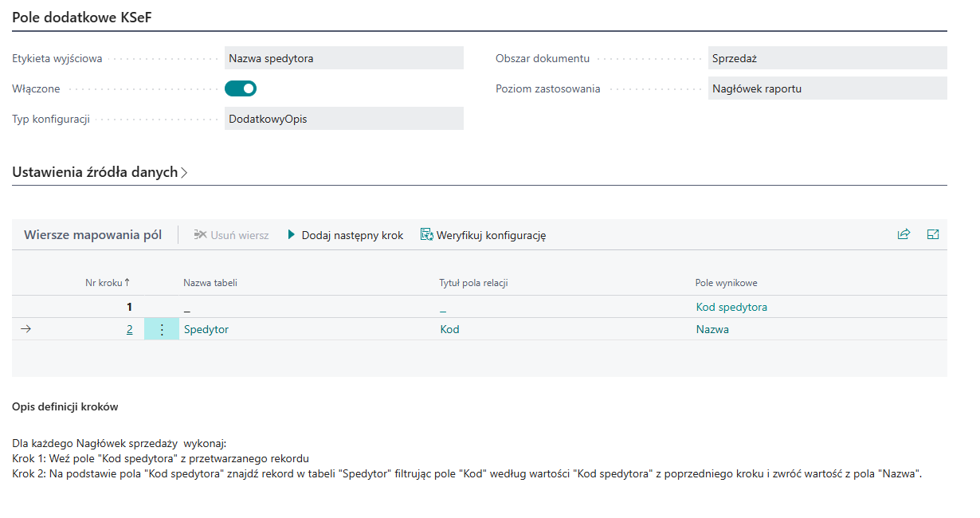The height and width of the screenshot is (518, 980).
Task: Open step number 2 link
Action: coord(129,329)
